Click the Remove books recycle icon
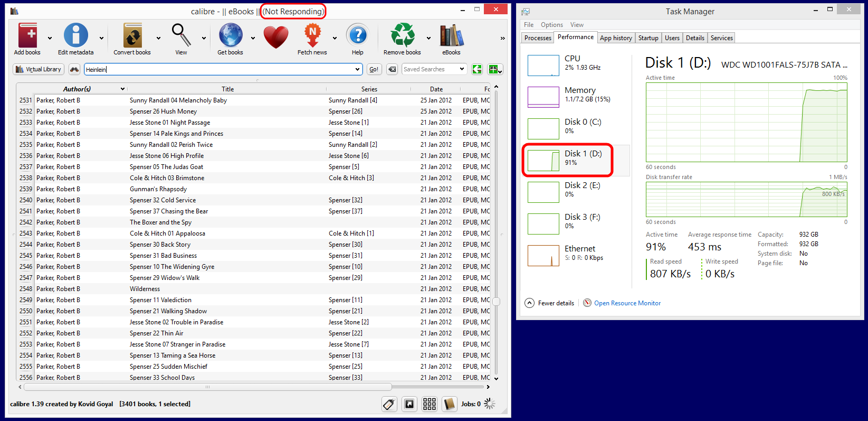868x421 pixels. coord(403,36)
